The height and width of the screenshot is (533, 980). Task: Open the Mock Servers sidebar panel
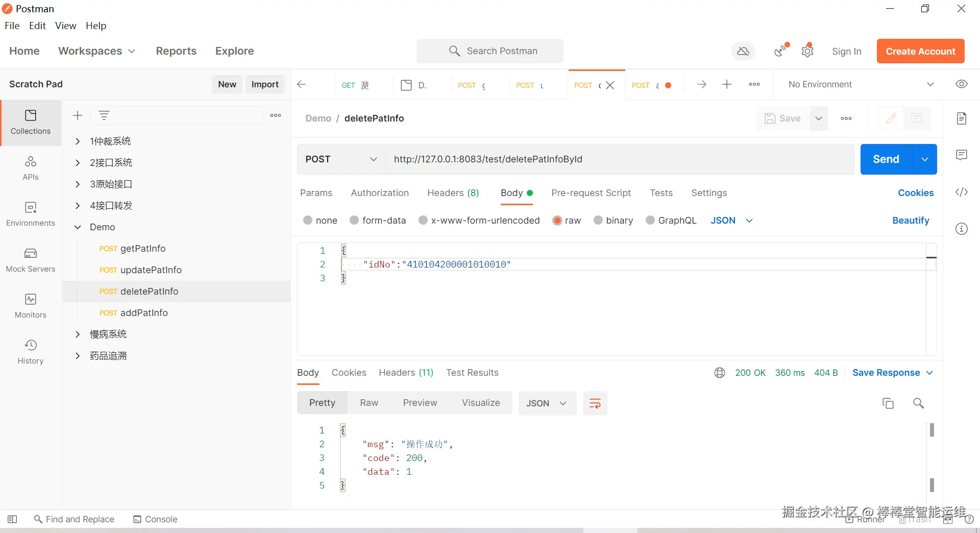pyautogui.click(x=31, y=260)
